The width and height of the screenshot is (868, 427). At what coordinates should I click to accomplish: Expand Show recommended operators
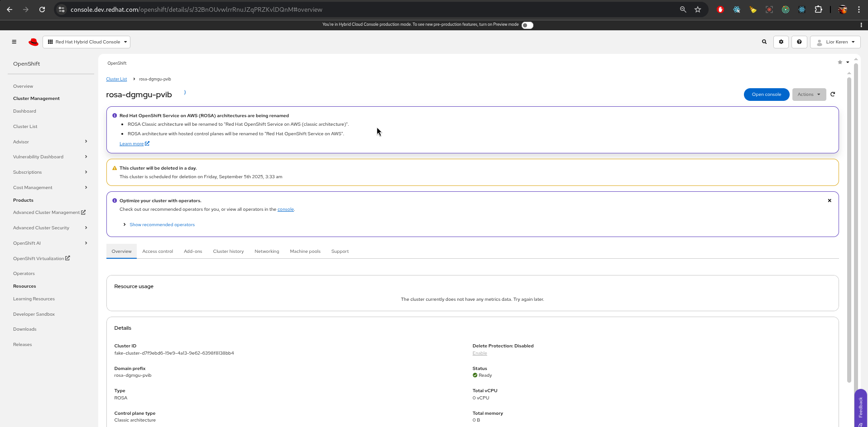pos(162,225)
